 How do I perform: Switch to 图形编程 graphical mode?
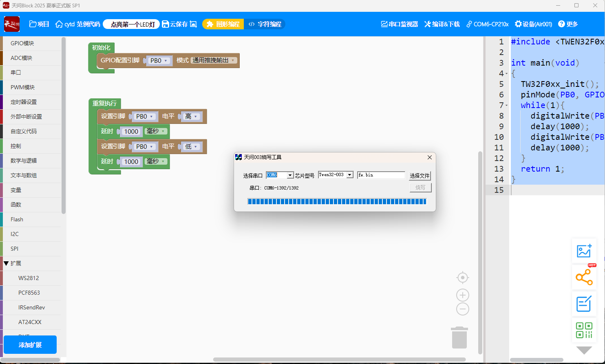tap(223, 24)
